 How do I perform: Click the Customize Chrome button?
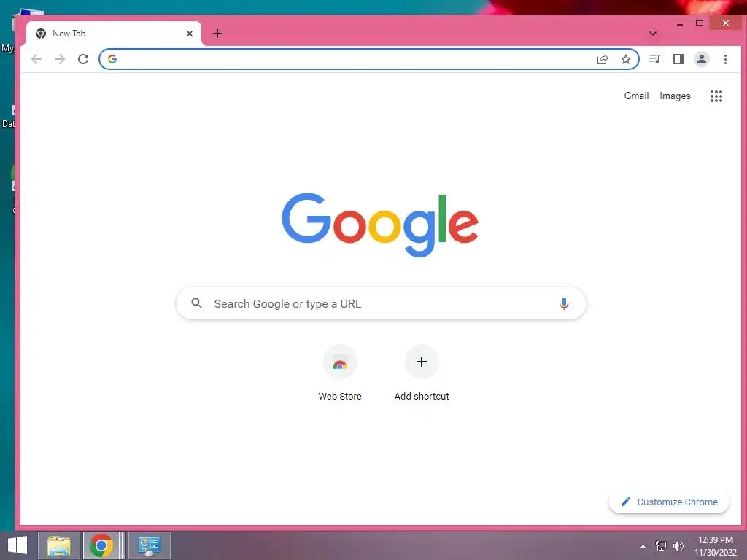pyautogui.click(x=669, y=502)
